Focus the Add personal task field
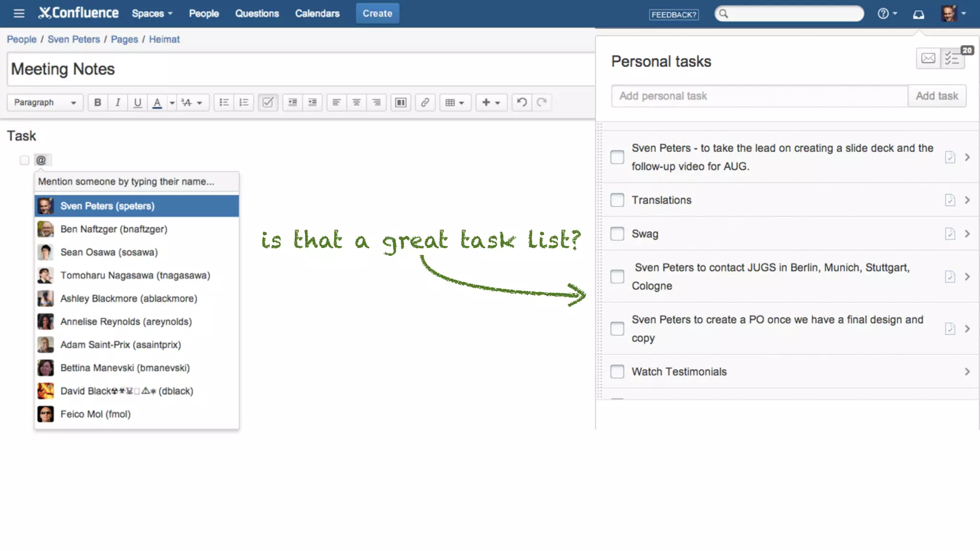Screen dimensions: 980x551 coord(759,96)
